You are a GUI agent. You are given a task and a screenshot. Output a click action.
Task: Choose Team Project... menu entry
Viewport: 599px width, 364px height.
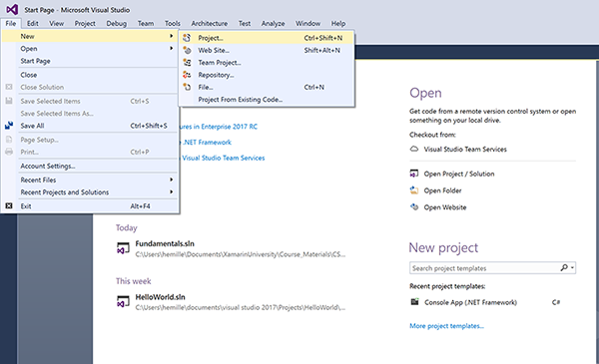click(x=267, y=62)
